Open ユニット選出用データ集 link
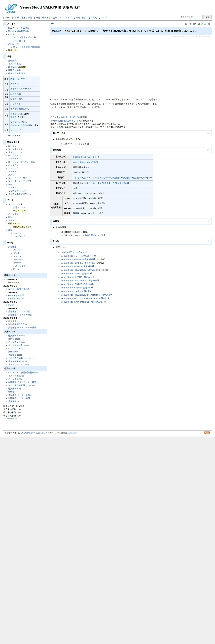This screenshot has width=215, height=644. click(24, 37)
